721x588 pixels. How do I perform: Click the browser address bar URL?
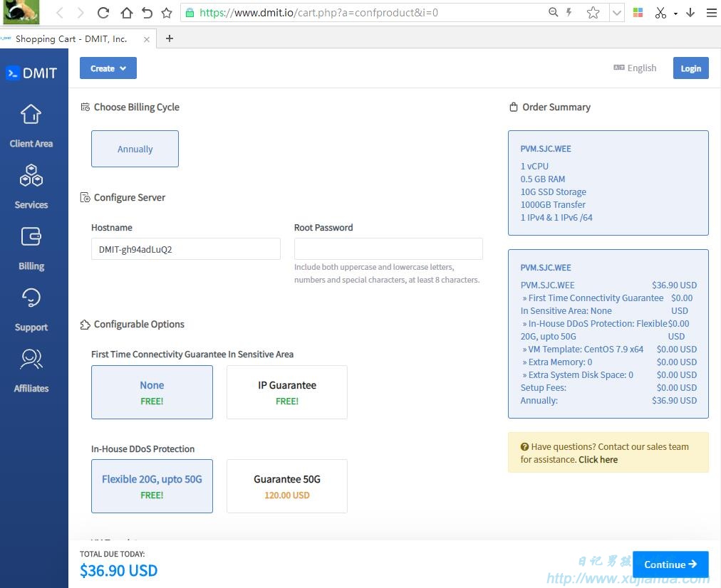click(x=318, y=12)
